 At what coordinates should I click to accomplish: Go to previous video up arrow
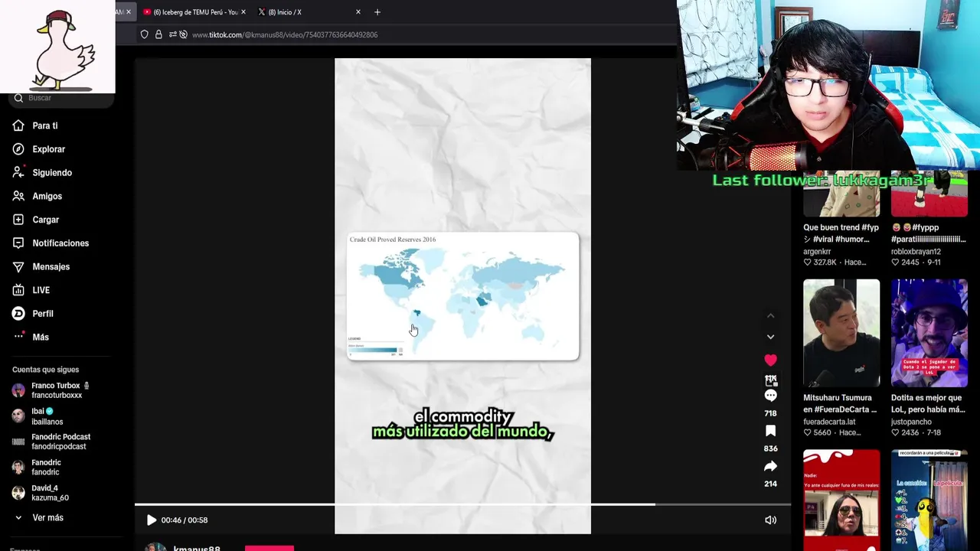click(770, 315)
